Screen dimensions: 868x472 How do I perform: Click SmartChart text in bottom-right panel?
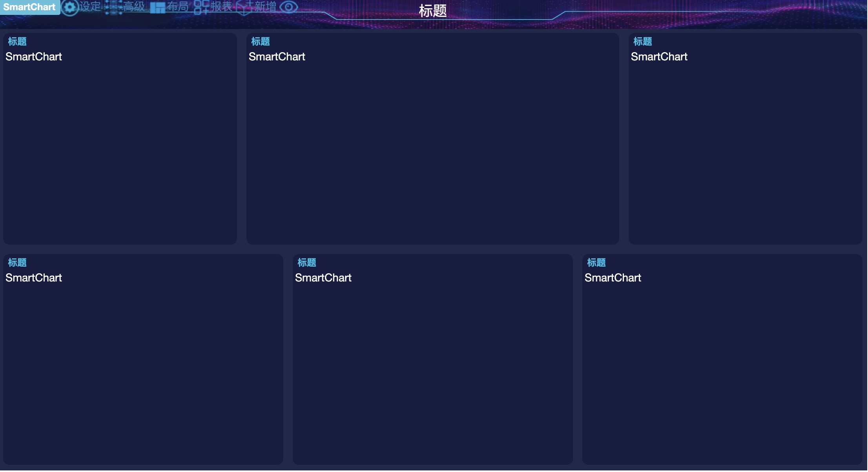613,278
